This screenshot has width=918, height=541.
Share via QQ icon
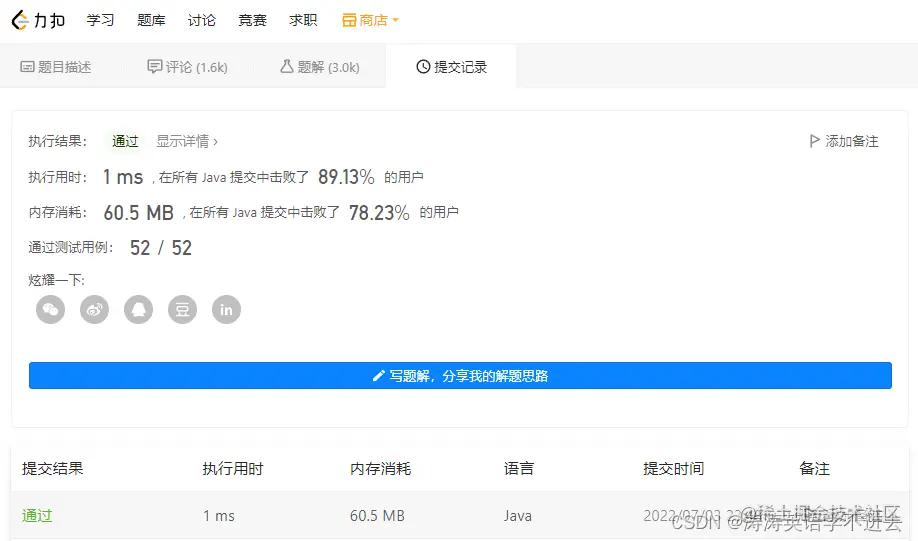tap(139, 309)
